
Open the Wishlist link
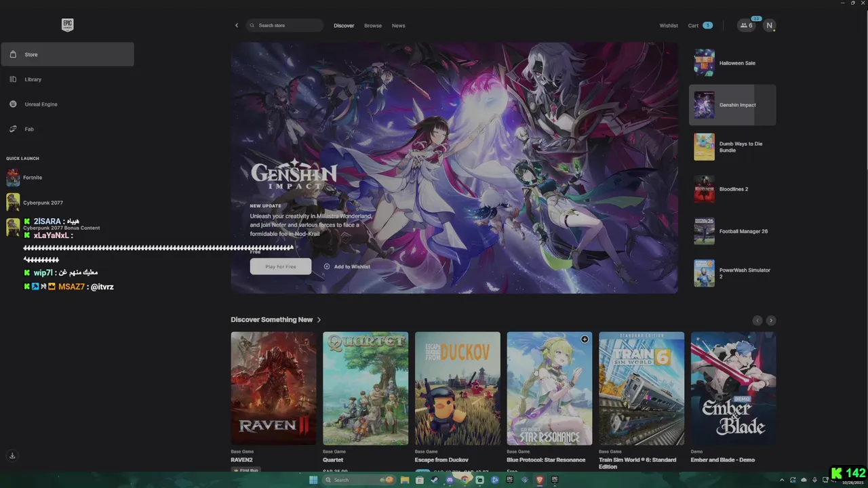(669, 26)
